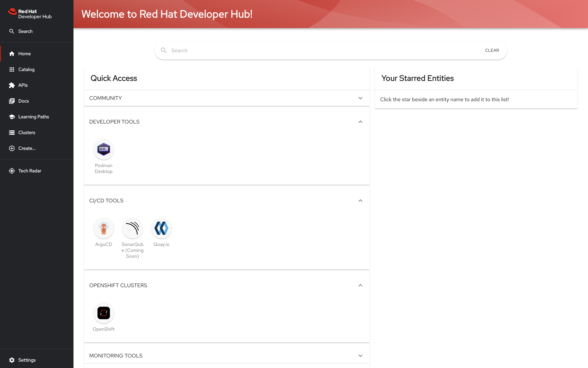Image resolution: width=588 pixels, height=368 pixels.
Task: Go to Catalog in the sidebar
Action: tap(26, 69)
